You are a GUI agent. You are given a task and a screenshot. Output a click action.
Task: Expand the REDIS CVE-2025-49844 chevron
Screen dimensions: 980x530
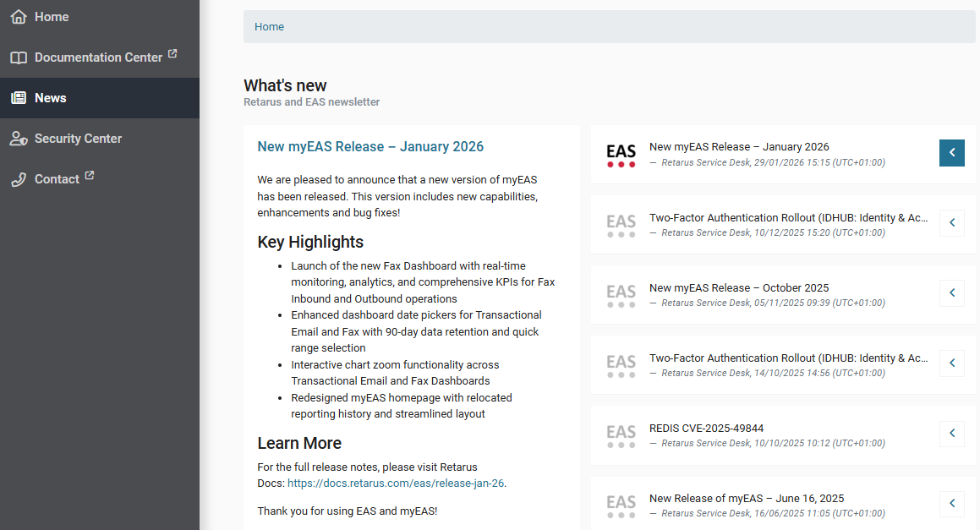951,434
